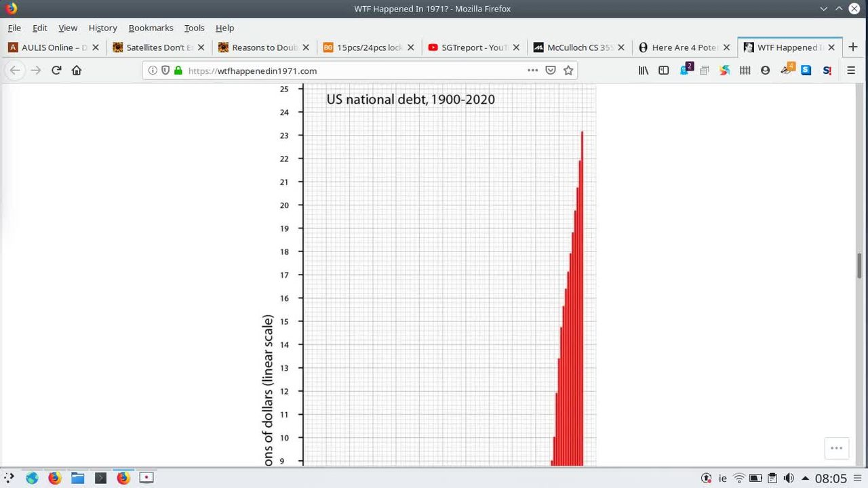Toggle the Wi-Fi network tray icon
Image resolution: width=868 pixels, height=488 pixels.
click(x=739, y=478)
